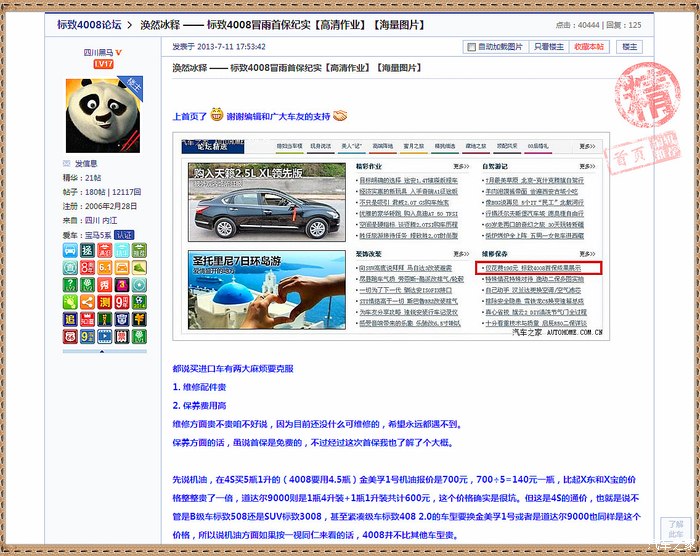Click the blue 认证 certification badge
700x556 pixels.
(124, 235)
